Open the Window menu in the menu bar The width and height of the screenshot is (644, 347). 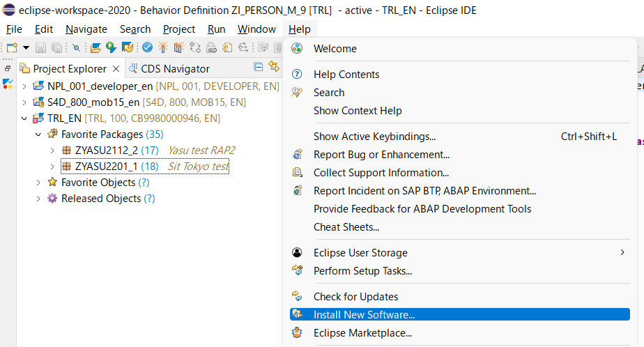click(256, 29)
